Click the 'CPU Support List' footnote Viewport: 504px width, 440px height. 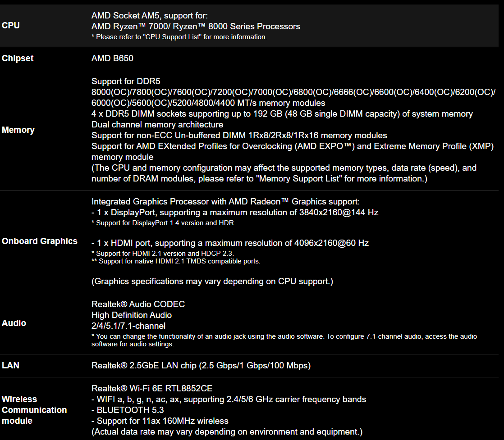tap(179, 37)
